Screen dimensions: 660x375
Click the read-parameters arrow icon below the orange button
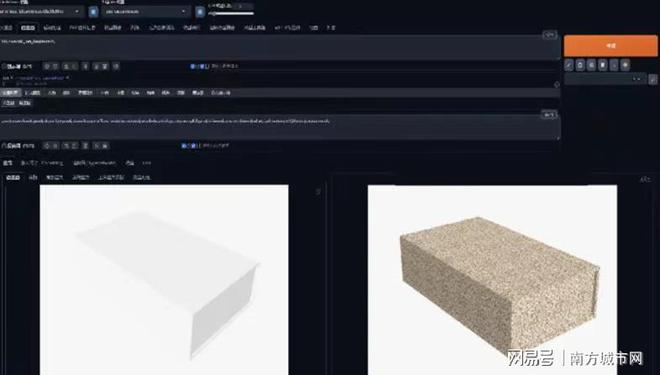coord(569,65)
